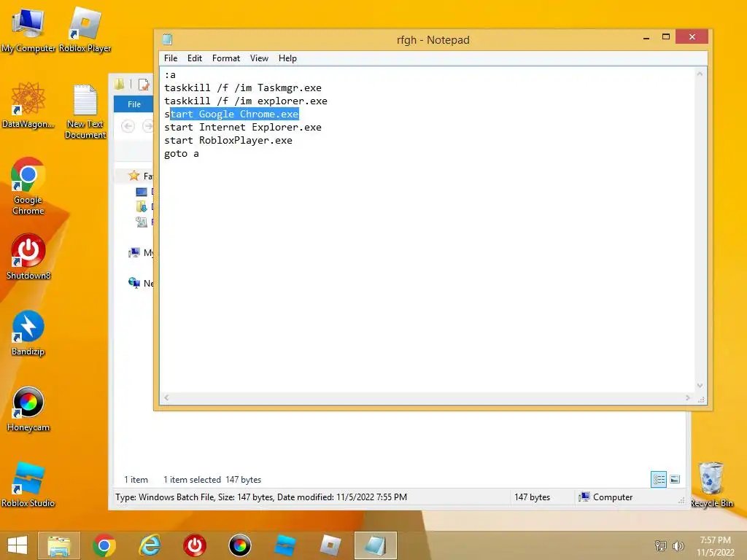This screenshot has height=560, width=747.
Task: Maximize the Notepad window
Action: click(x=666, y=37)
